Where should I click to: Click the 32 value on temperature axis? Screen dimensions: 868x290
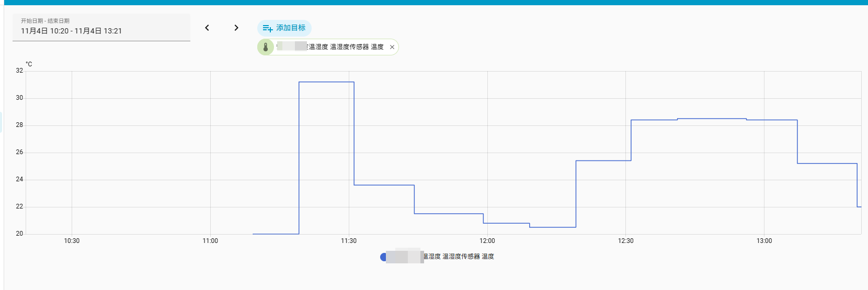pyautogui.click(x=19, y=71)
